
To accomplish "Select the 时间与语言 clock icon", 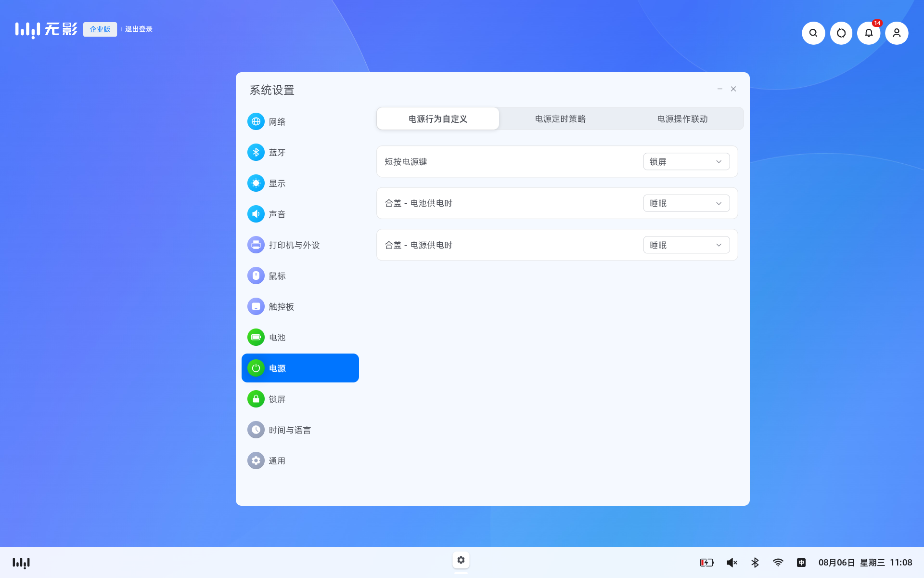I will pyautogui.click(x=256, y=430).
